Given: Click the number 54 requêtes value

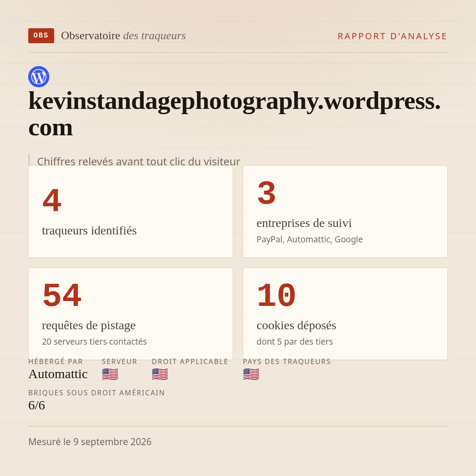Looking at the screenshot, I should (x=62, y=295).
